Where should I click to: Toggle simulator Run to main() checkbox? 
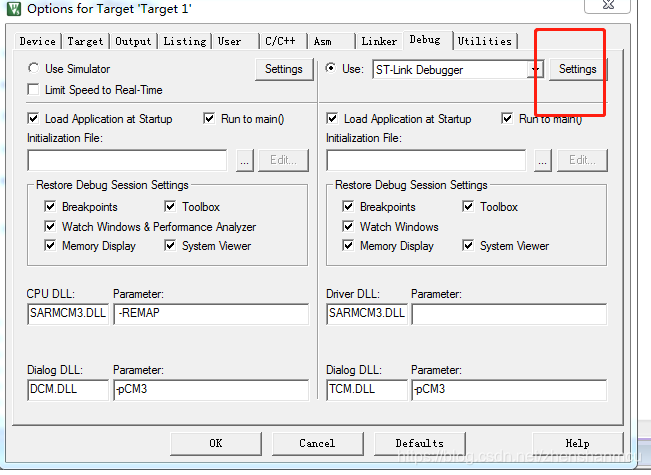click(209, 119)
